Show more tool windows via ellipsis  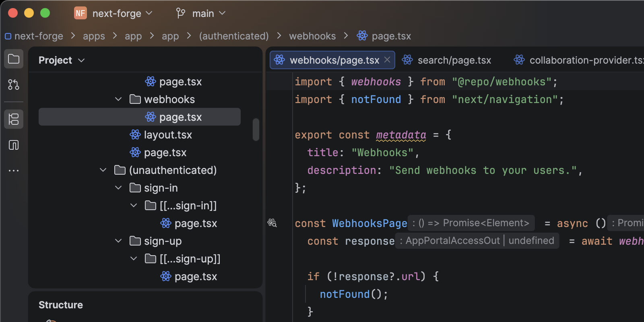pos(14,171)
